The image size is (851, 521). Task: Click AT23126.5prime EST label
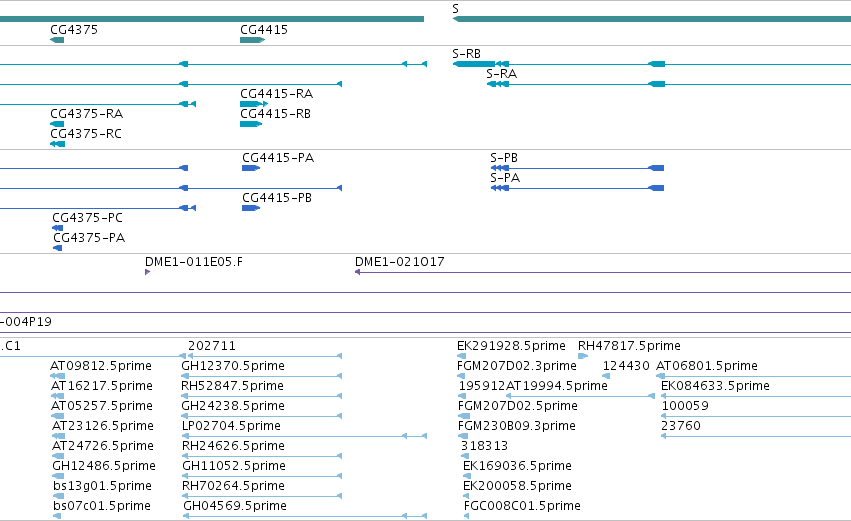pyautogui.click(x=103, y=426)
